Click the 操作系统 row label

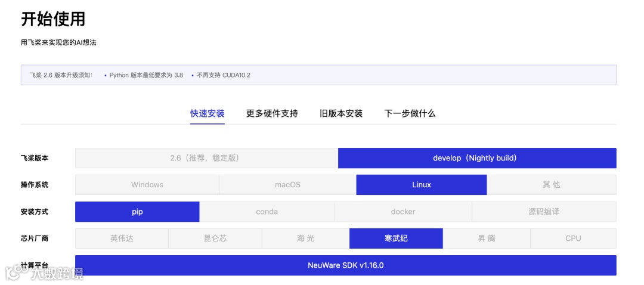pyautogui.click(x=35, y=185)
